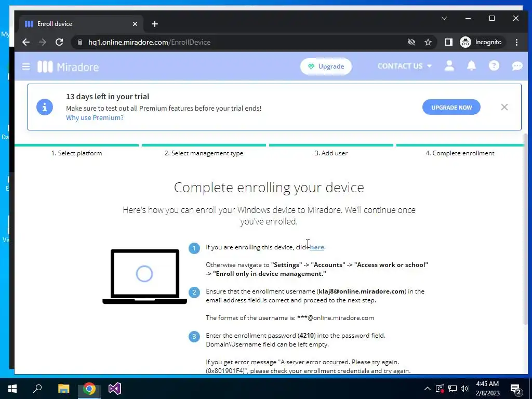Screen dimensions: 532x399
Task: Open the Why use Premium? link
Action: pos(95,118)
